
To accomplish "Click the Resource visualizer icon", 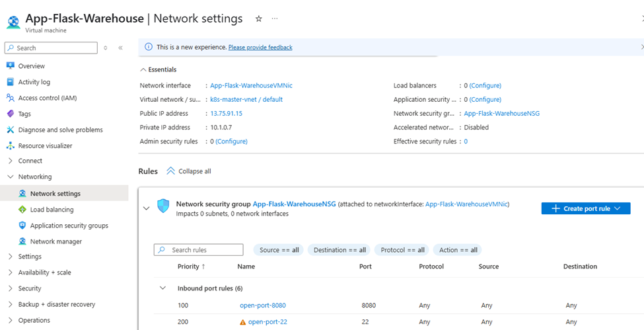I will click(11, 145).
